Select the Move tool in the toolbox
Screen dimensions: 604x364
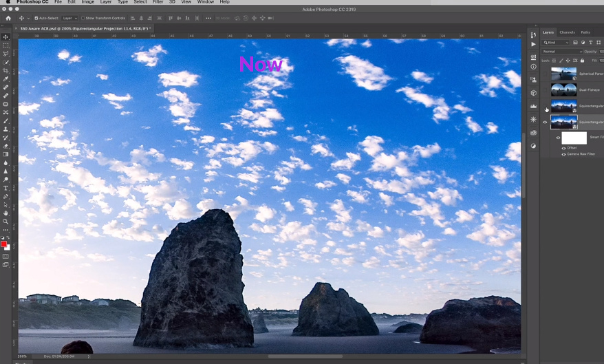[x=6, y=37]
